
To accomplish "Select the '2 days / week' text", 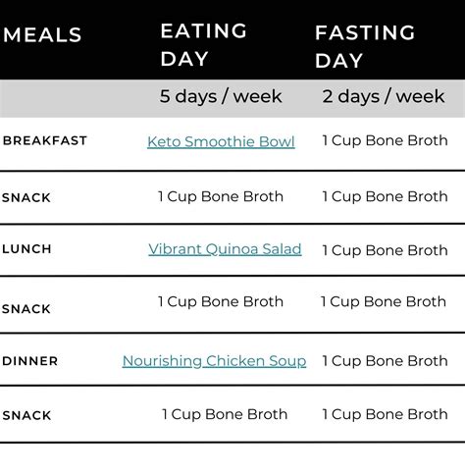I will tap(384, 96).
